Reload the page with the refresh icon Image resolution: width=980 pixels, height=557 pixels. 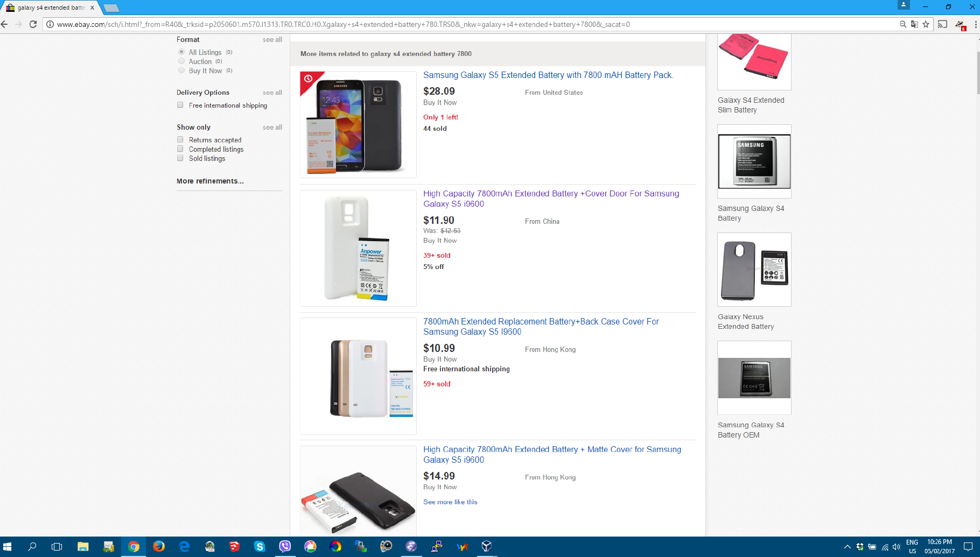coord(33,24)
